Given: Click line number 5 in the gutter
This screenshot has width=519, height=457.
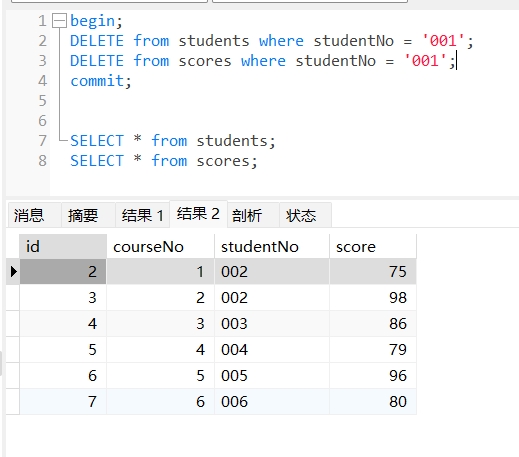Looking at the screenshot, I should pyautogui.click(x=42, y=101).
